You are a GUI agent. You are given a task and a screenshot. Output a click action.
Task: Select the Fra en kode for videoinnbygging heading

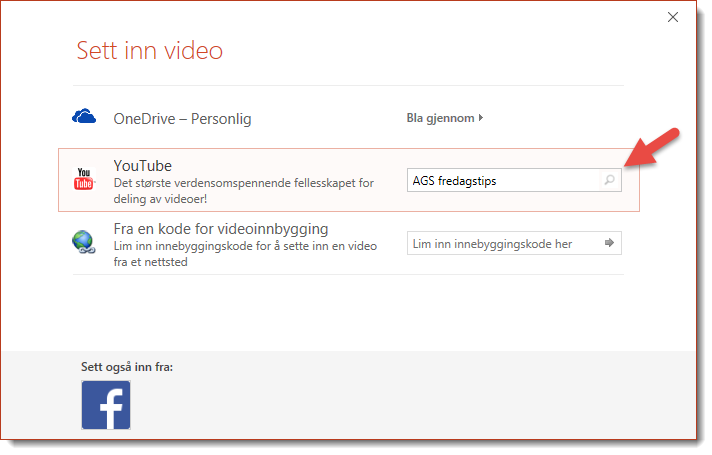(221, 228)
